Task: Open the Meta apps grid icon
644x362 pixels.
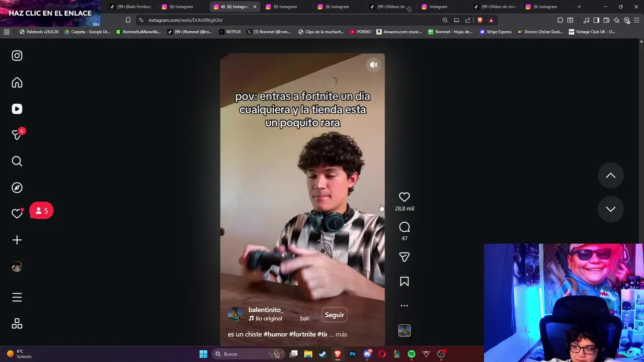Action: (x=17, y=324)
